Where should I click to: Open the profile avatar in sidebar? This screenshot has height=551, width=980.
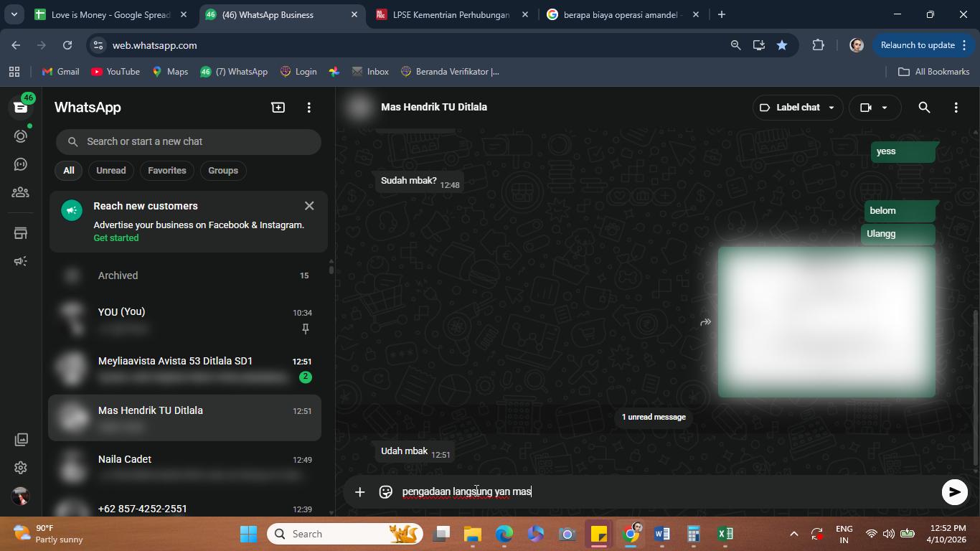pyautogui.click(x=21, y=496)
